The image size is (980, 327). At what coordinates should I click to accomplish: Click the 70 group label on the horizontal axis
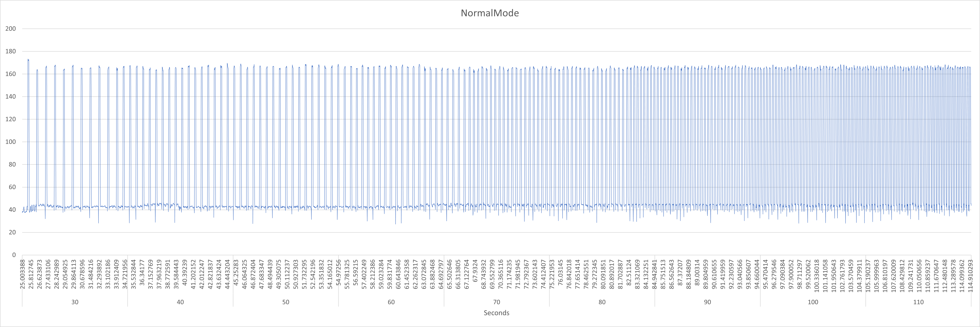pyautogui.click(x=497, y=302)
